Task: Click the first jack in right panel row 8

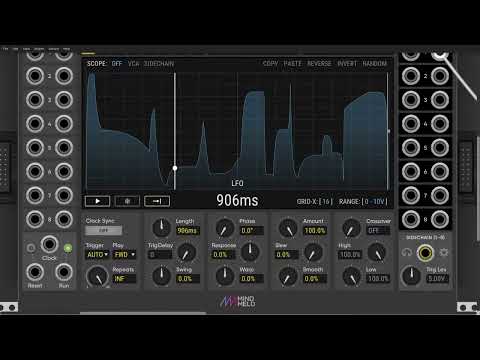Action: 411,219
